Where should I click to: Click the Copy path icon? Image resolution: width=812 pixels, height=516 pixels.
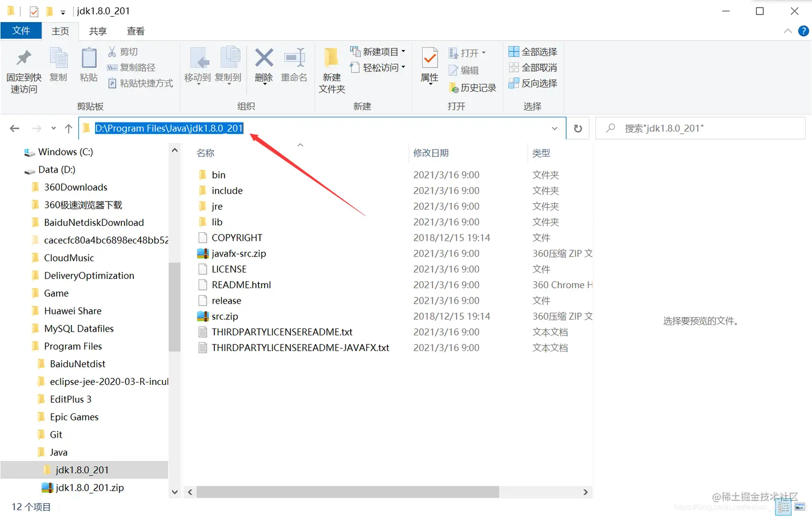point(112,68)
